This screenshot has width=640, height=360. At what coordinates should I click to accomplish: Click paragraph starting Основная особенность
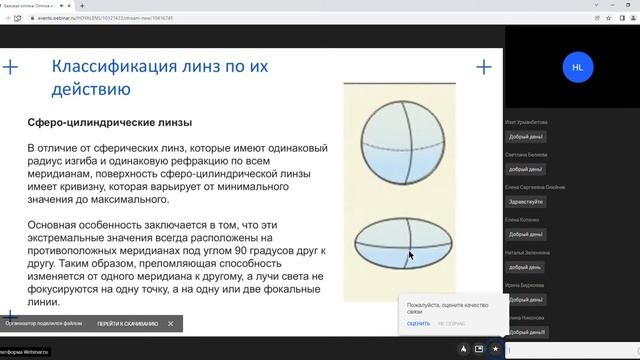pyautogui.click(x=178, y=263)
